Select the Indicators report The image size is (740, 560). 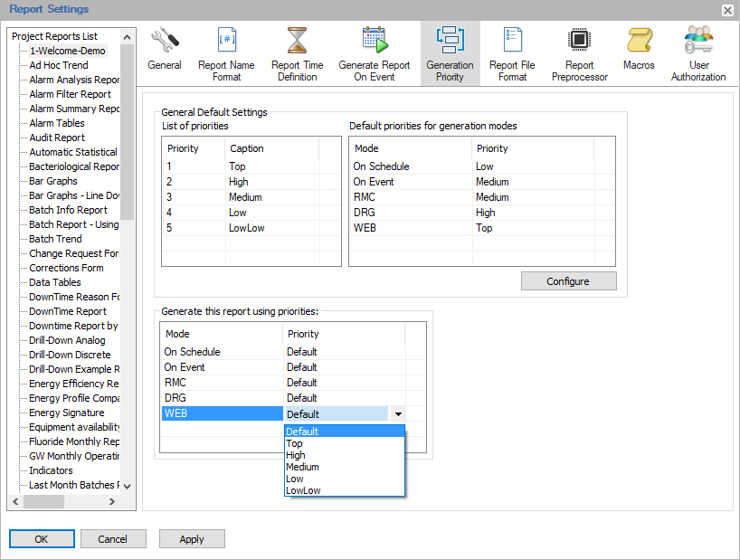point(50,470)
